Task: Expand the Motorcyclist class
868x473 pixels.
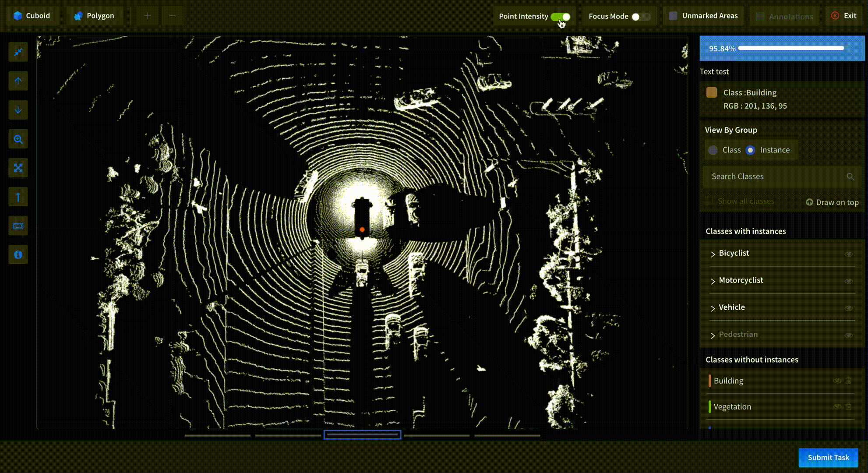Action: [x=713, y=281]
